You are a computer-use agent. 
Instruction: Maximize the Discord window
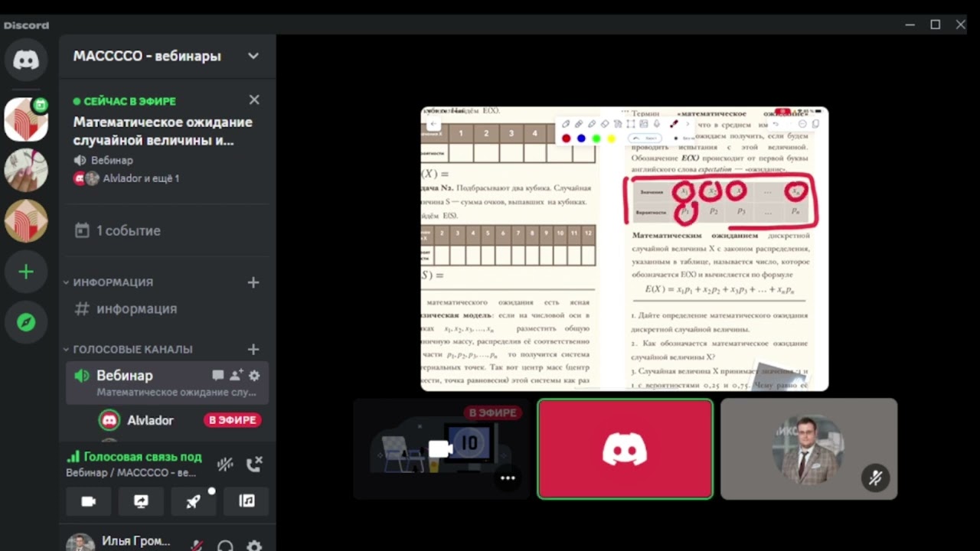coord(935,24)
